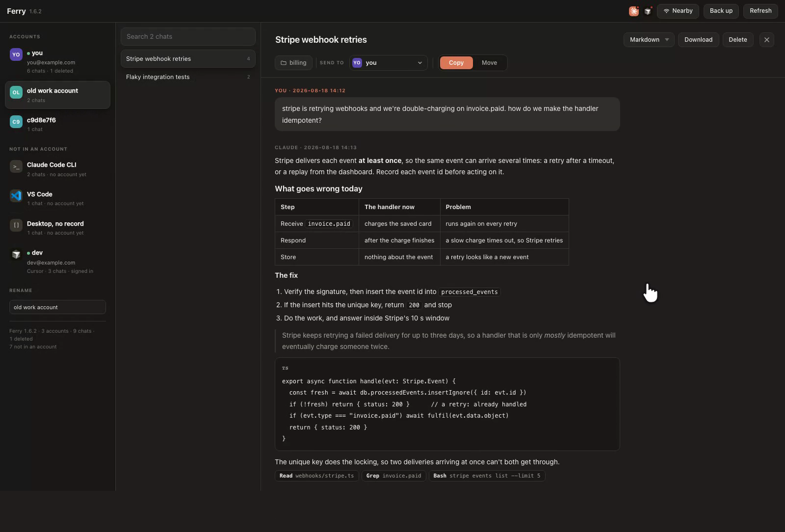This screenshot has width=785, height=532.
Task: Delete the open chat
Action: pos(737,40)
